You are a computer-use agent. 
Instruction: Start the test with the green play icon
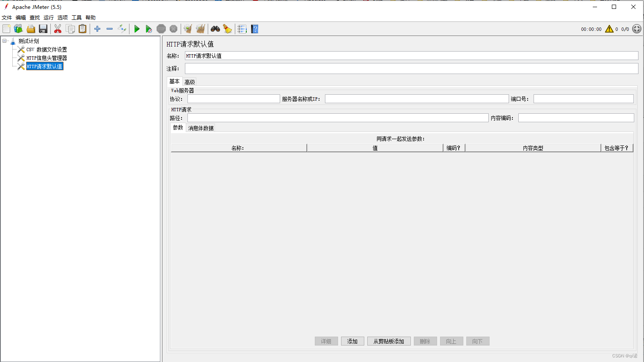(137, 29)
